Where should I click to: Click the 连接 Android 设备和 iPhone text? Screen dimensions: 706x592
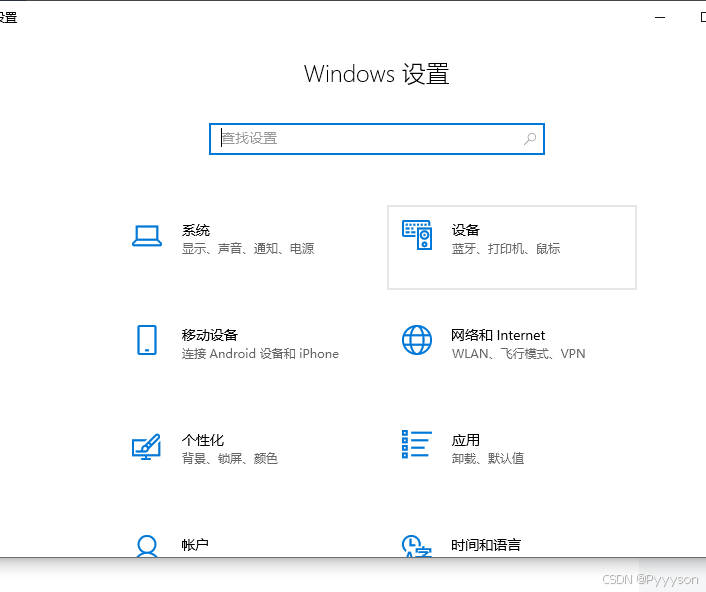[x=260, y=353]
